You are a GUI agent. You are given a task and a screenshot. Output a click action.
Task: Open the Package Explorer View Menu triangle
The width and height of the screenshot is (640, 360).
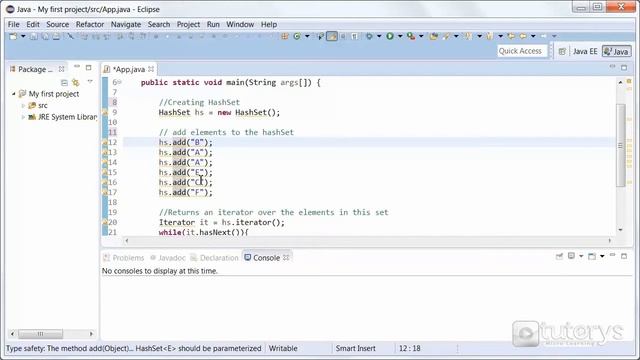(90, 82)
